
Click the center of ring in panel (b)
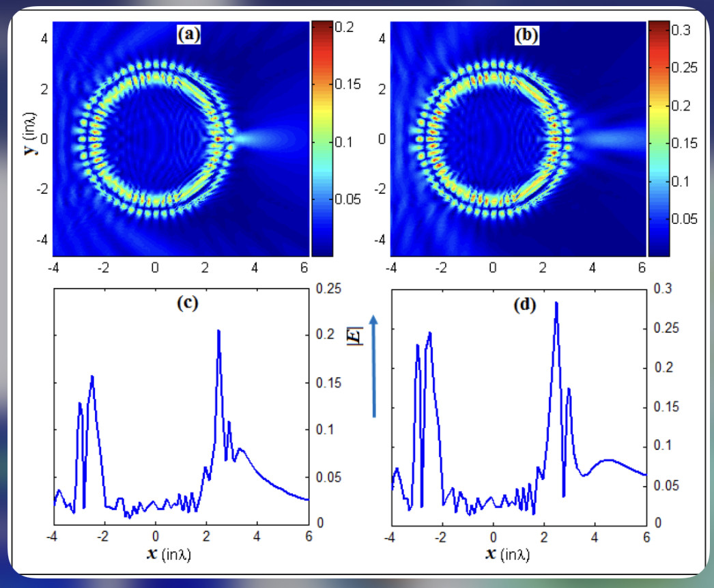[493, 139]
